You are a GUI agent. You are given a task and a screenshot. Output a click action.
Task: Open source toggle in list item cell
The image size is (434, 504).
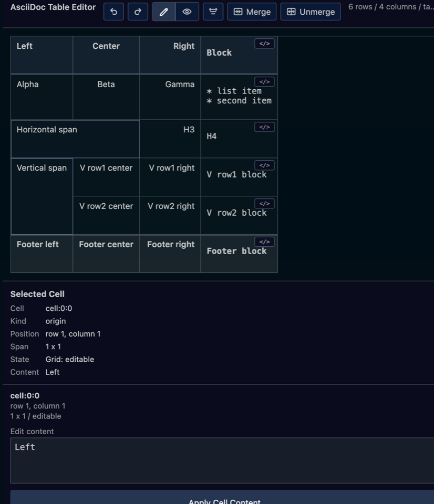click(264, 82)
